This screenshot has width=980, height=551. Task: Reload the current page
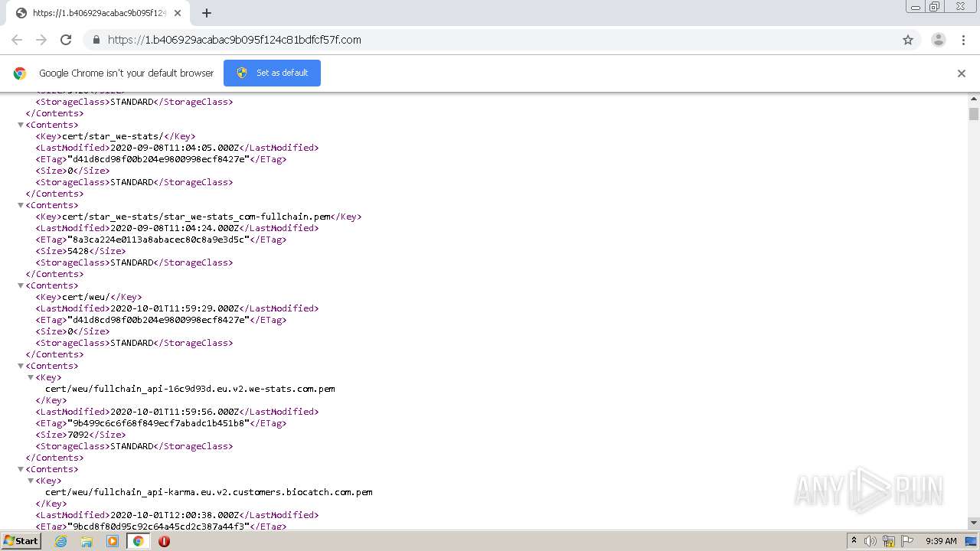click(x=66, y=40)
